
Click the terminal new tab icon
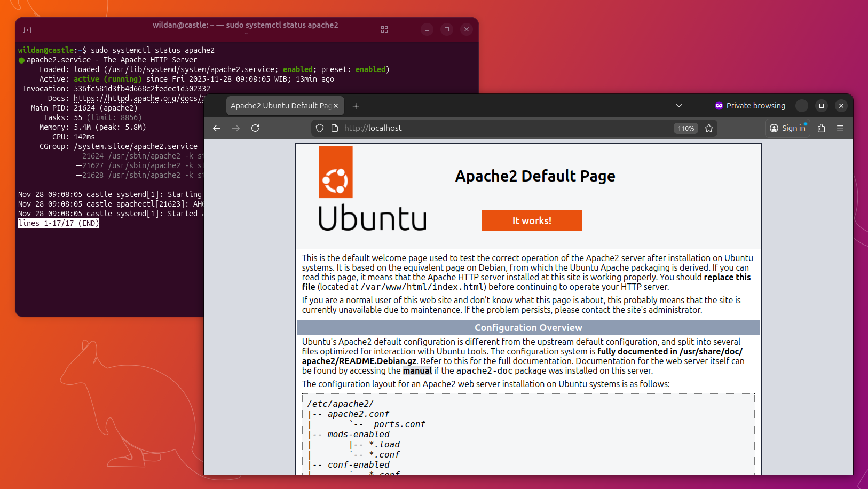pyautogui.click(x=28, y=29)
